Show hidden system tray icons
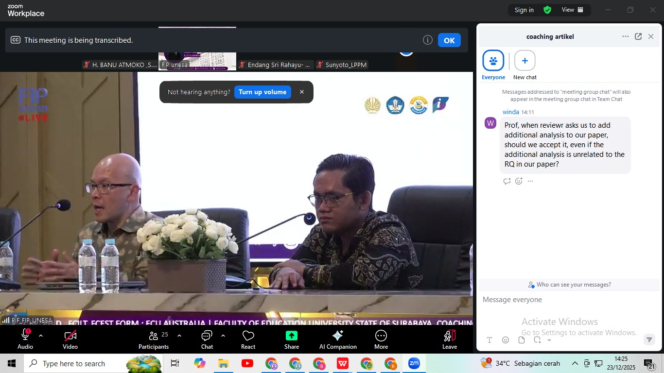Viewport: 664px width, 373px height. (x=575, y=363)
